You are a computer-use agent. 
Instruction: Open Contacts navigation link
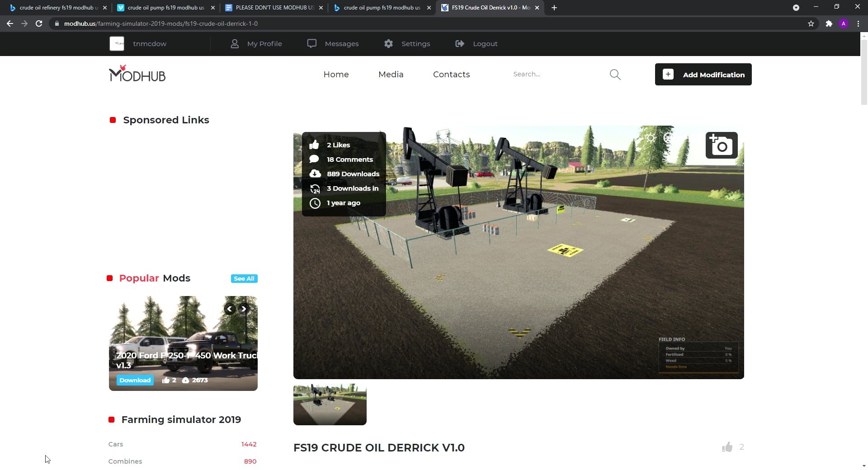tap(451, 75)
